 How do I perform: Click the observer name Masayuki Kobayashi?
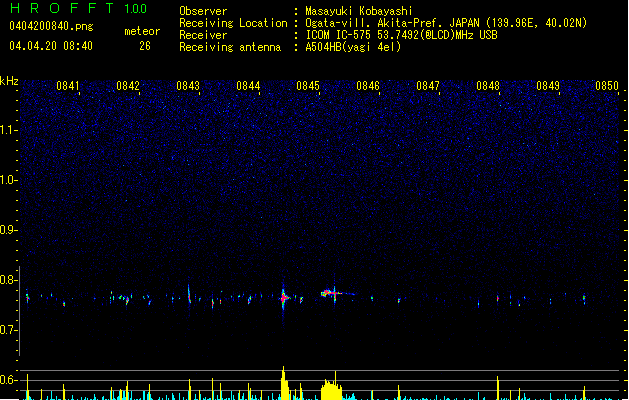pyautogui.click(x=359, y=11)
